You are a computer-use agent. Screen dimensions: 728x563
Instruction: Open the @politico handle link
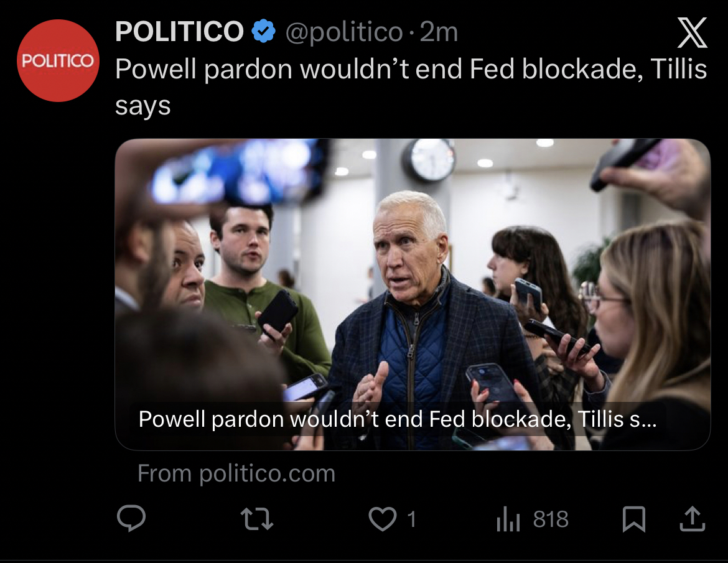[x=343, y=32]
